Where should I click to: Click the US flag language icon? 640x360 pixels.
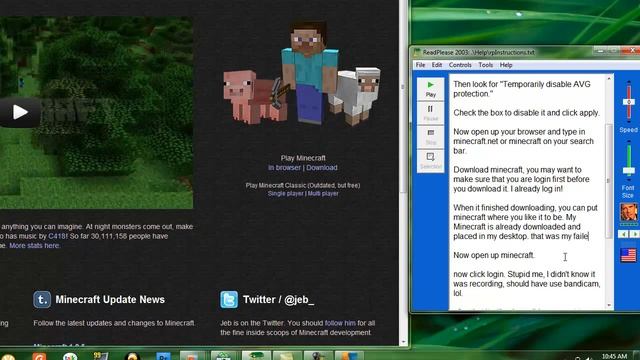629,255
